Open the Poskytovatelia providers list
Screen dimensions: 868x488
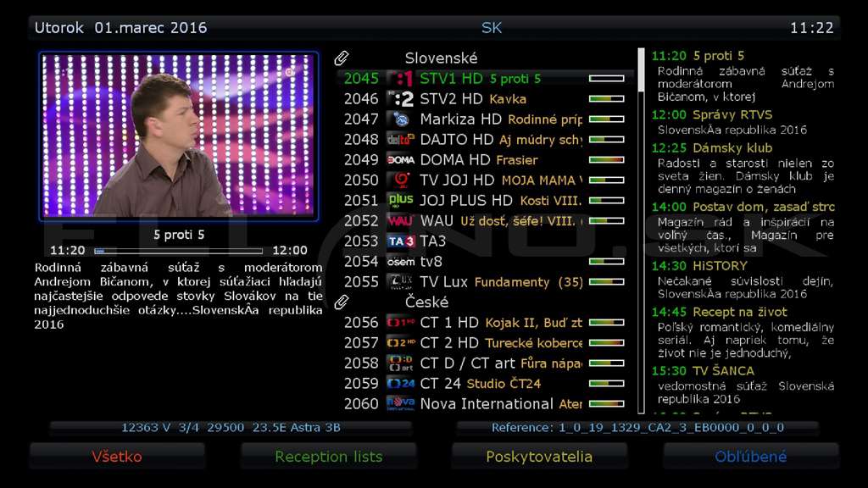539,457
